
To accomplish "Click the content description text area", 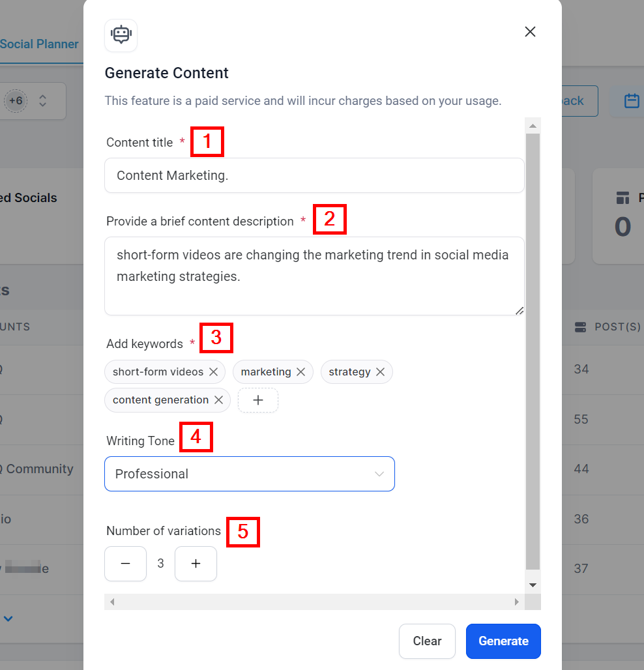I will click(314, 276).
